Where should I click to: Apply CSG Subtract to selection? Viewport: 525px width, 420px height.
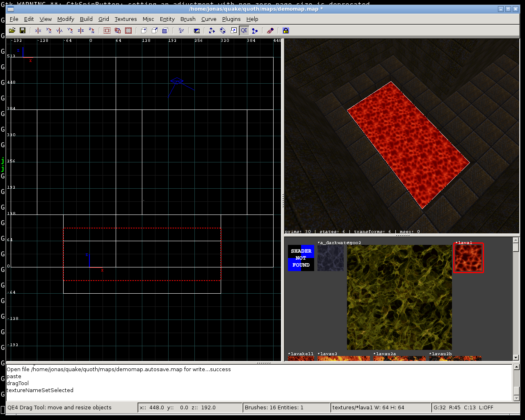click(x=144, y=30)
